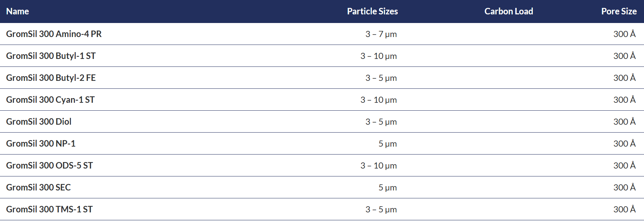This screenshot has width=644, height=221.
Task: Click the particle size in the SEC row
Action: click(388, 188)
